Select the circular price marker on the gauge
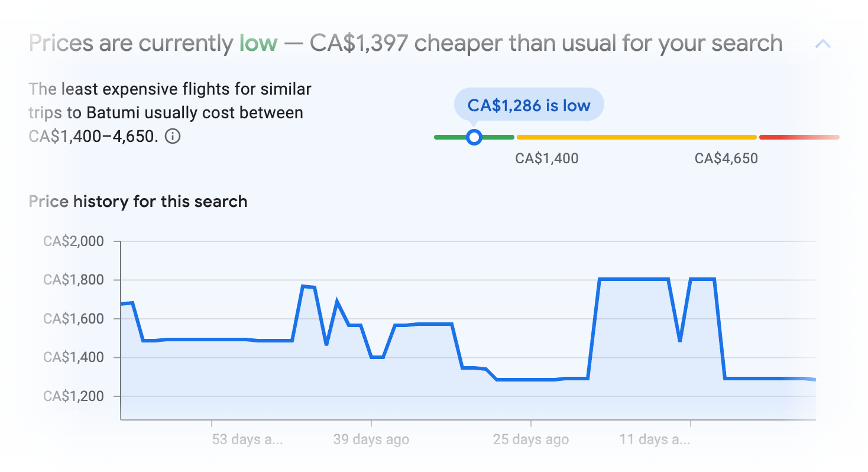868x472 pixels. pos(474,137)
